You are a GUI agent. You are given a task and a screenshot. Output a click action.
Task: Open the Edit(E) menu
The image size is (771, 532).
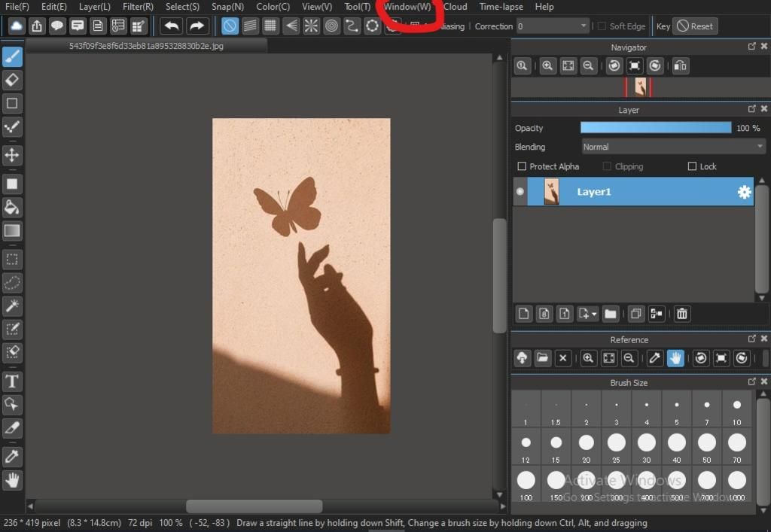pos(53,7)
